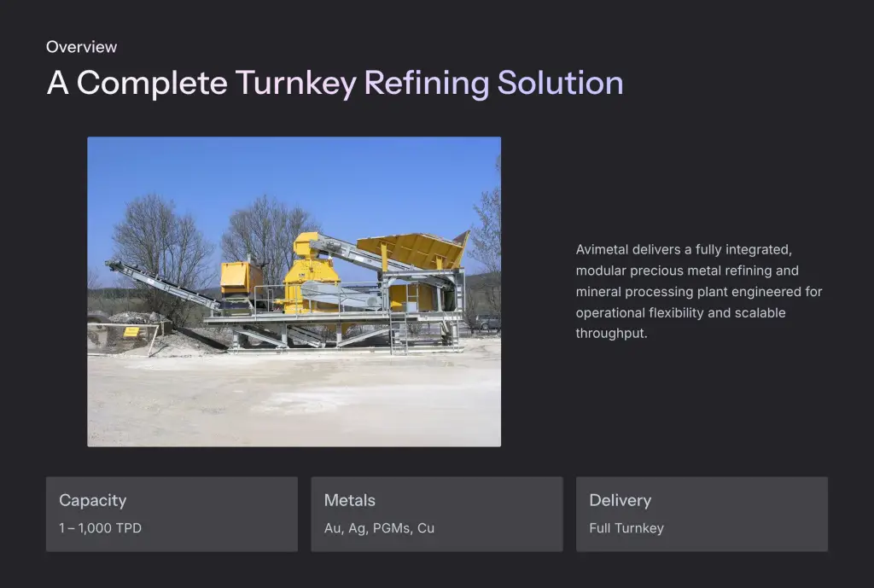This screenshot has height=588, width=874.
Task: Click the purple "Turnkey Refining Solution" heading text
Action: (x=429, y=83)
